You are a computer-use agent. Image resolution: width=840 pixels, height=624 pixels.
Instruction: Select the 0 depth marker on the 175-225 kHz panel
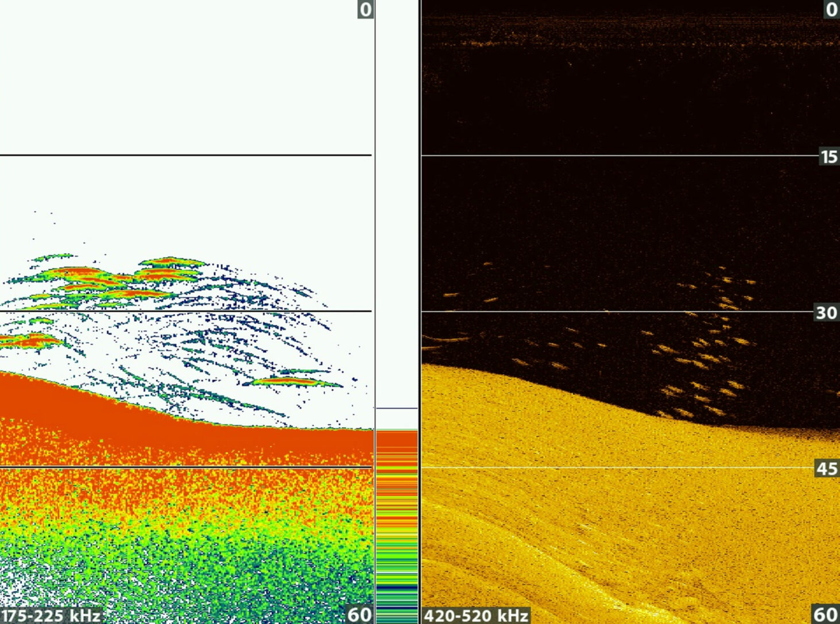pos(365,9)
